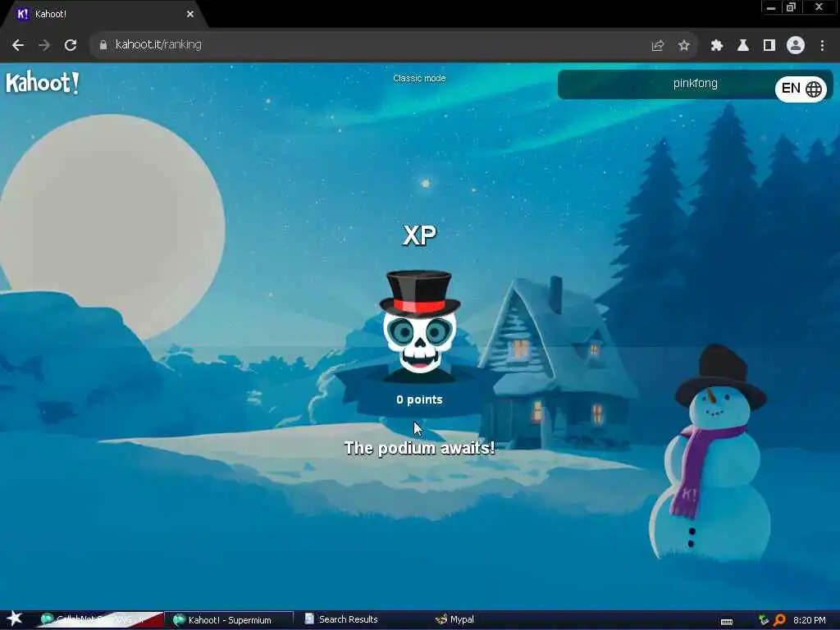Click the skull avatar with top hat
The width and height of the screenshot is (840, 630).
coord(419,324)
